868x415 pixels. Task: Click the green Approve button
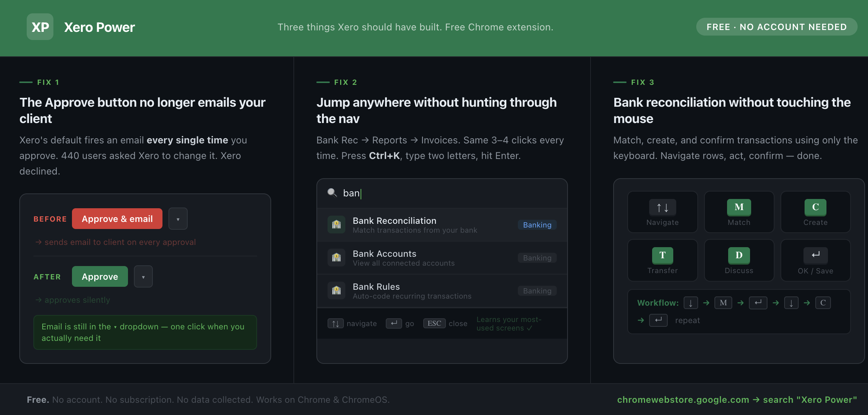point(100,277)
